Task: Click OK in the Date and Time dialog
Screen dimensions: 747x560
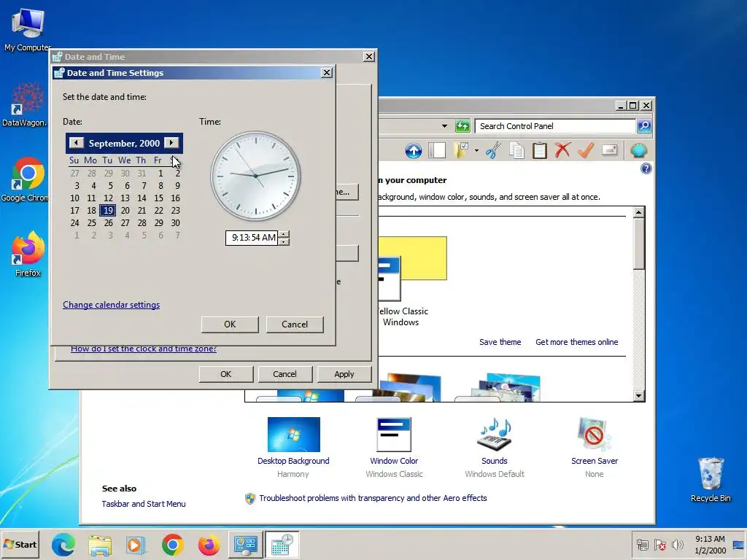Action: (x=226, y=374)
